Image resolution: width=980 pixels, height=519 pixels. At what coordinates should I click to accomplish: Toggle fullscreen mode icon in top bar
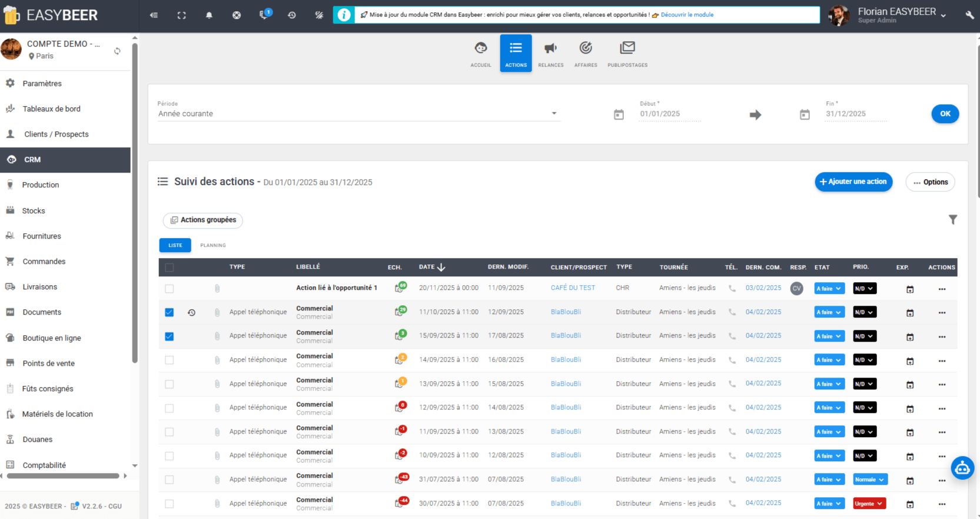click(x=182, y=15)
